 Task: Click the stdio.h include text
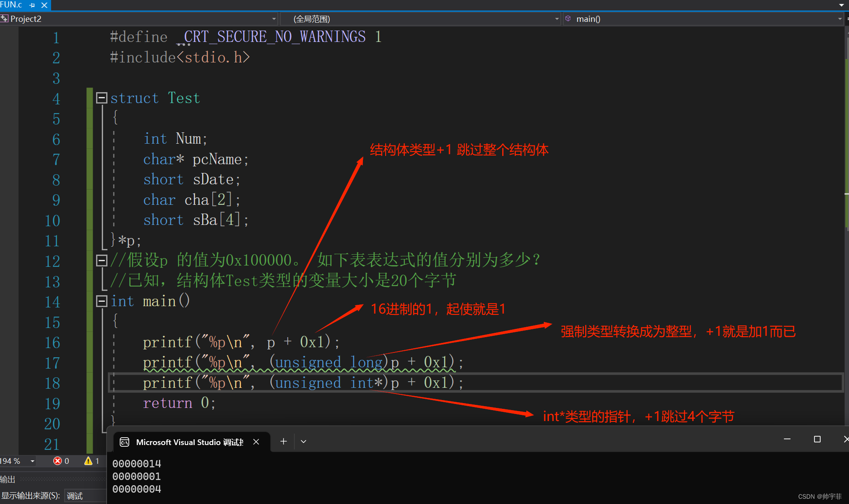214,57
